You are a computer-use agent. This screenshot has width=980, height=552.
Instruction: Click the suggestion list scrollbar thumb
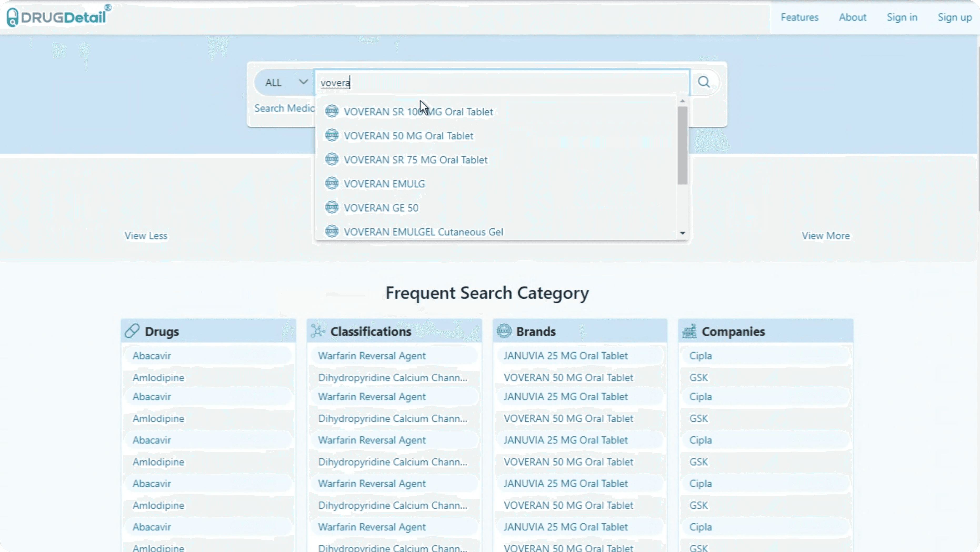[x=683, y=145]
